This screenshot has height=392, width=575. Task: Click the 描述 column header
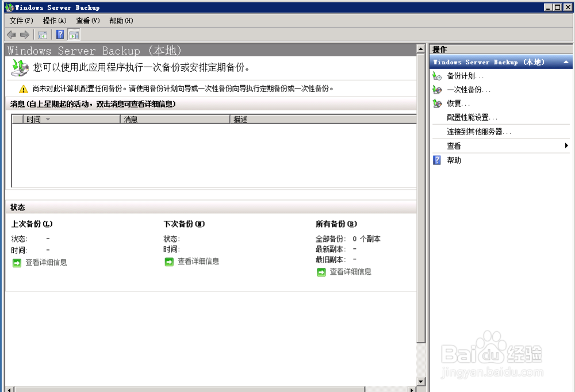[323, 119]
